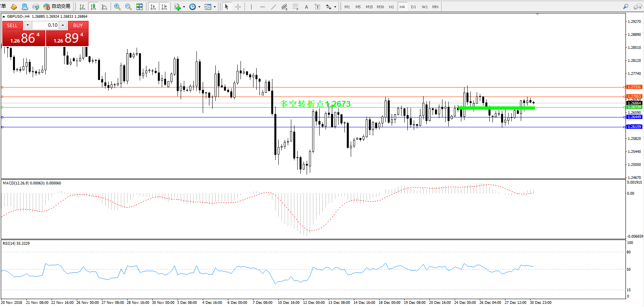Insert text label tool
Image resolution: width=644 pixels, height=307 pixels.
pyautogui.click(x=306, y=7)
